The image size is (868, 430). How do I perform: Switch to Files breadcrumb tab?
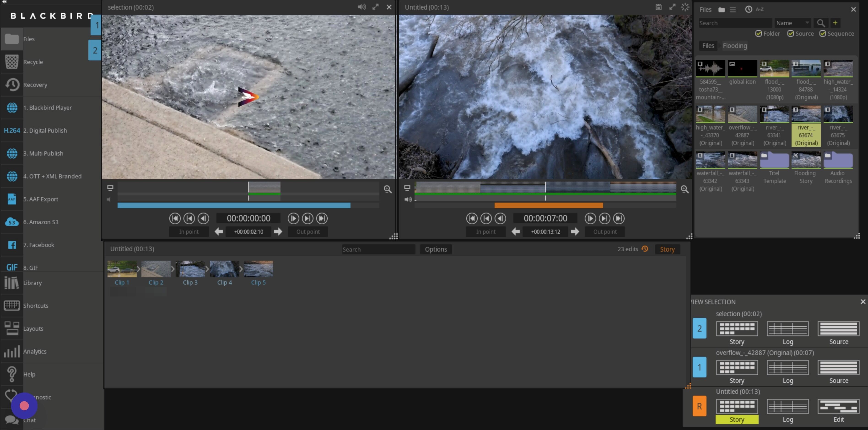pos(708,46)
